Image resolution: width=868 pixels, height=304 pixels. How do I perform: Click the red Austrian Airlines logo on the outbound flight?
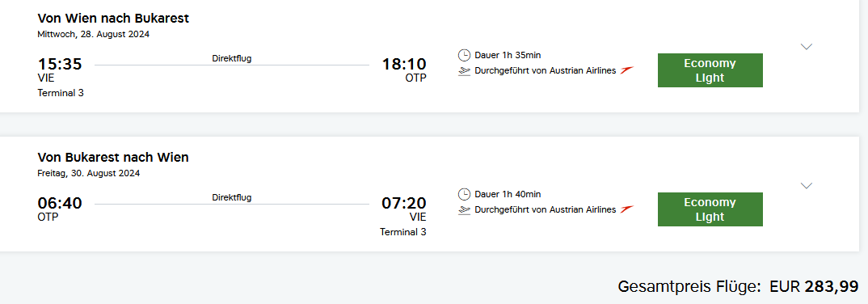point(626,70)
